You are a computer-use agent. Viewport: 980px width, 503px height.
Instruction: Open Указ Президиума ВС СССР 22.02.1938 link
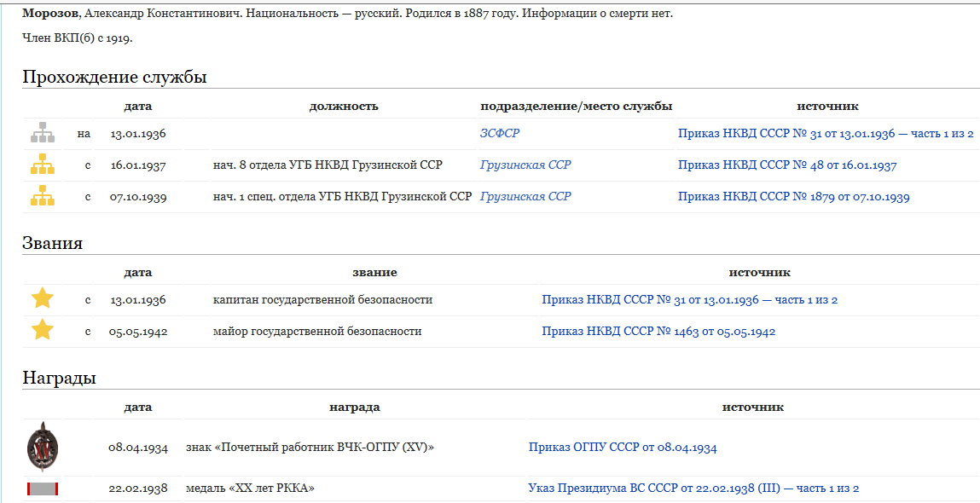tap(693, 489)
